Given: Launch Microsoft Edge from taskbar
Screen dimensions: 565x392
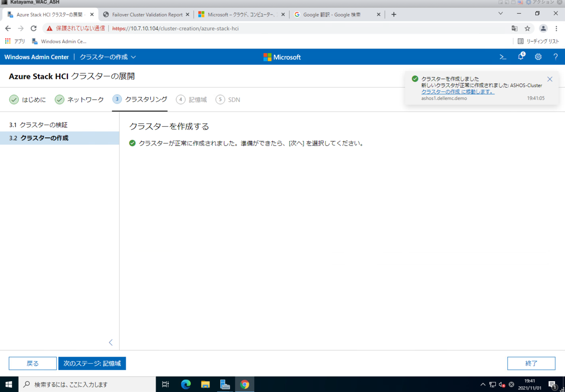Looking at the screenshot, I should tap(186, 384).
